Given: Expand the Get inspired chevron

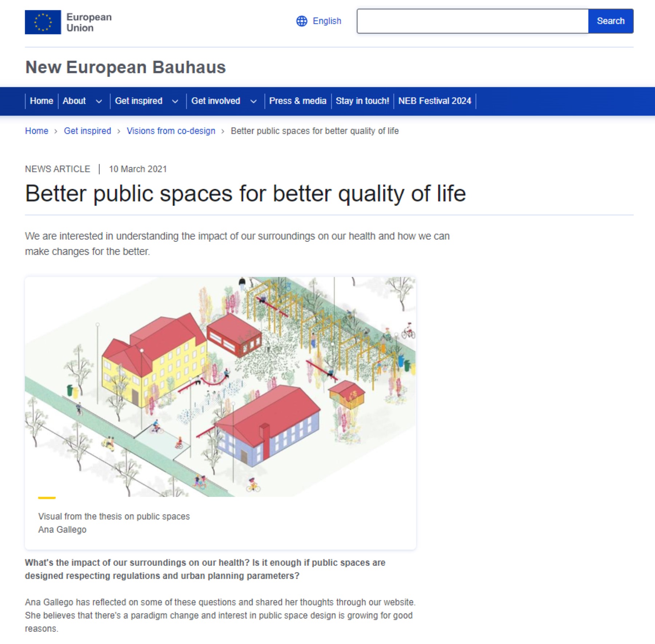Looking at the screenshot, I should [x=175, y=101].
